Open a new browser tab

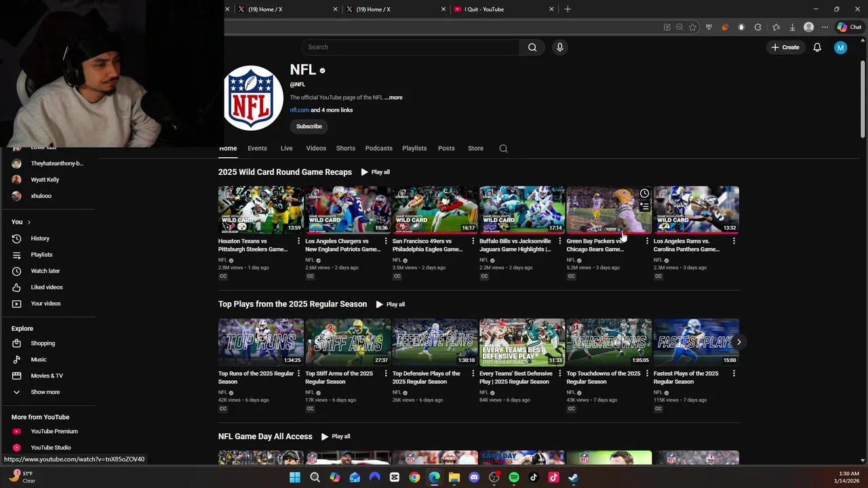pyautogui.click(x=568, y=9)
